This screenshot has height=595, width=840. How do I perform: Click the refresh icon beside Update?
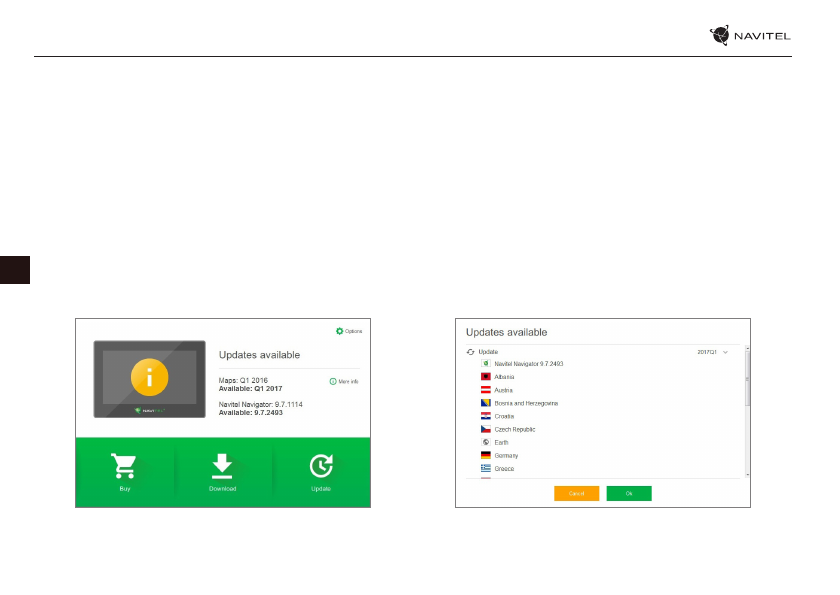click(x=471, y=352)
